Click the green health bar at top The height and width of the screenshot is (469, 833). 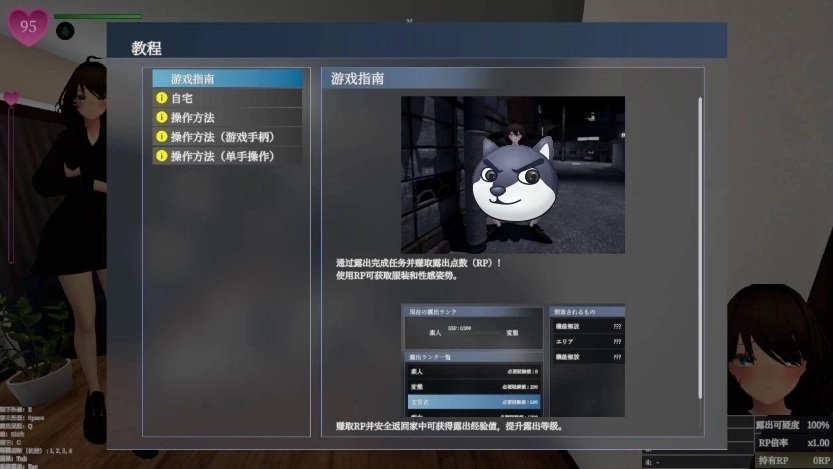click(98, 17)
